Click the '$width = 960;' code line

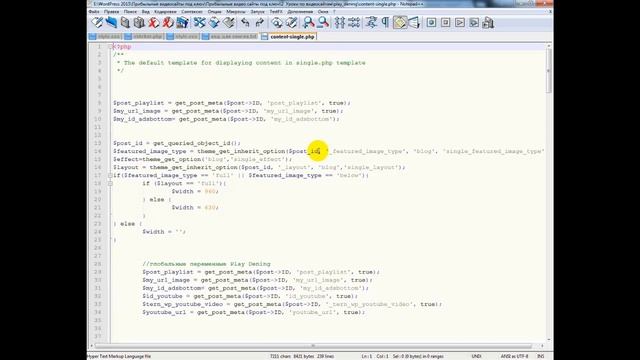pos(195,191)
